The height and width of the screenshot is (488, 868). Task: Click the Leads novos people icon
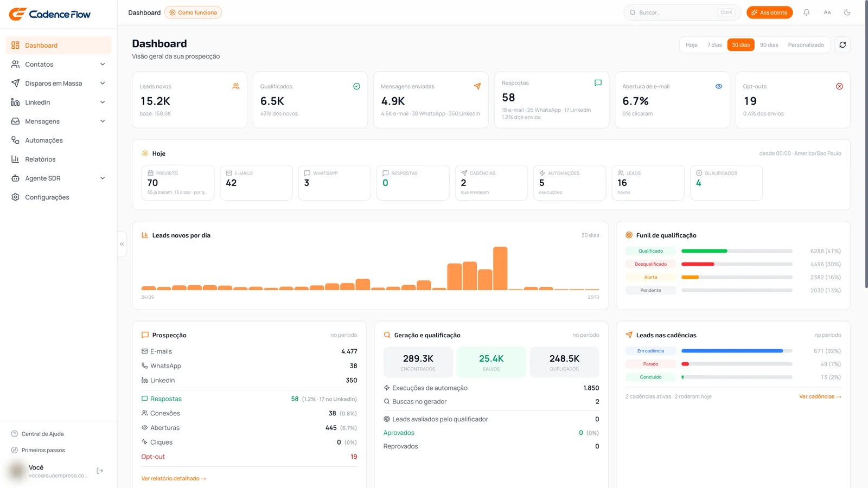pyautogui.click(x=236, y=86)
